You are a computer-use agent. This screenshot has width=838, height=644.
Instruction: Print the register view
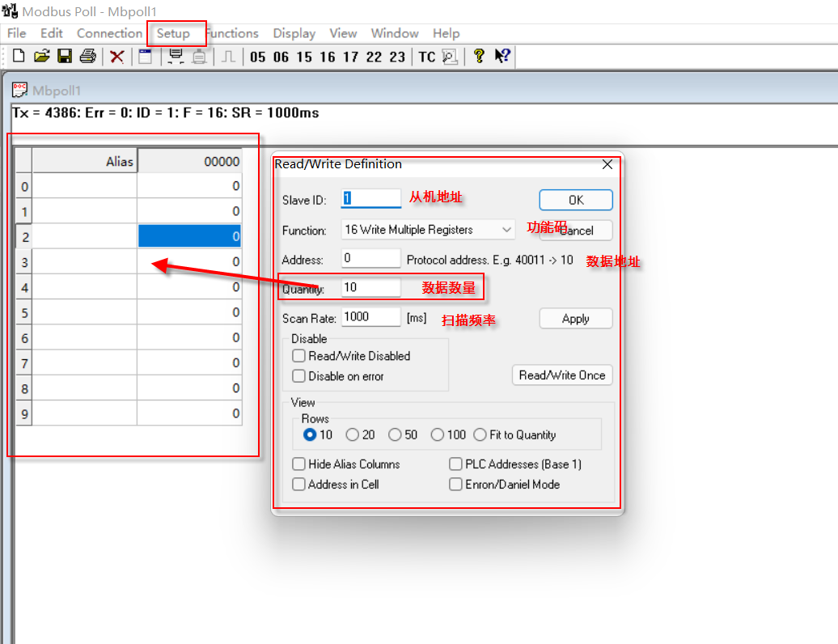coord(87,56)
